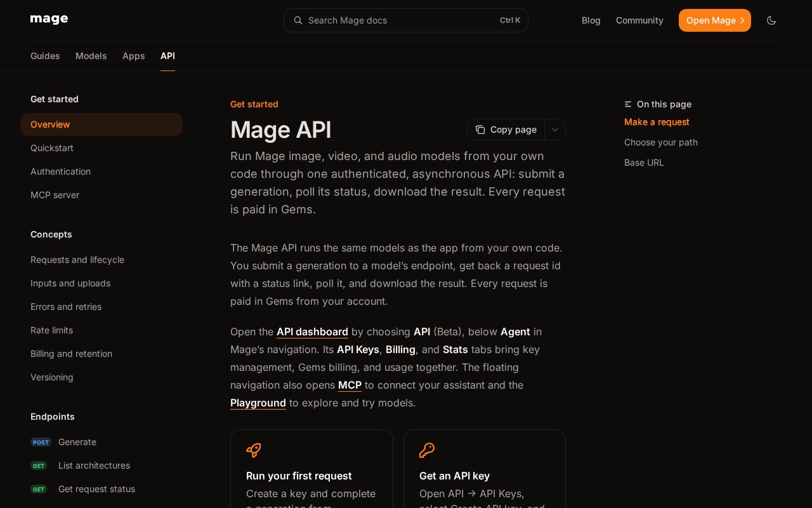Open the List architectures endpoint

(x=101, y=465)
